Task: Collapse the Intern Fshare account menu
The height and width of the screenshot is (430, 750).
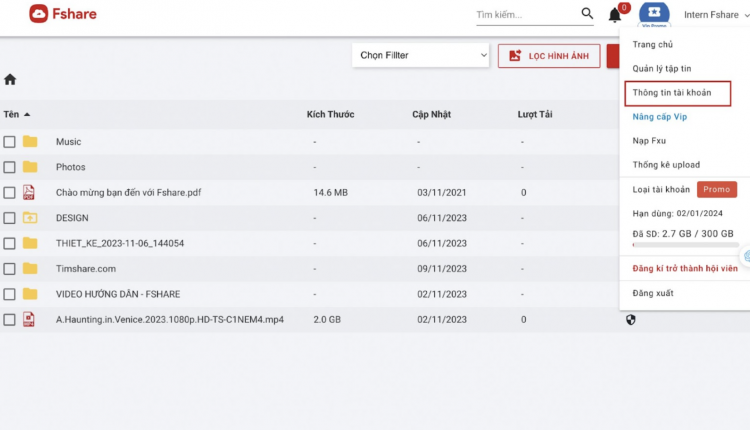Action: [x=716, y=15]
